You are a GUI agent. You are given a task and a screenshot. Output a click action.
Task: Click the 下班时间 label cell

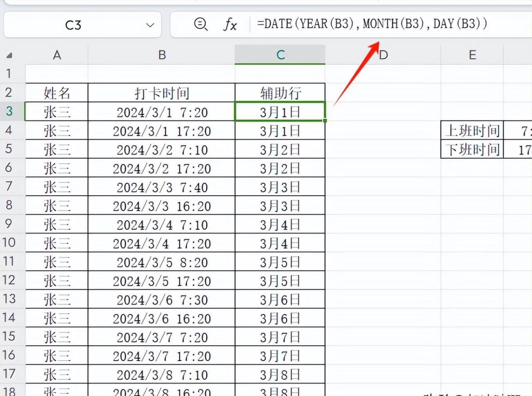(472, 149)
